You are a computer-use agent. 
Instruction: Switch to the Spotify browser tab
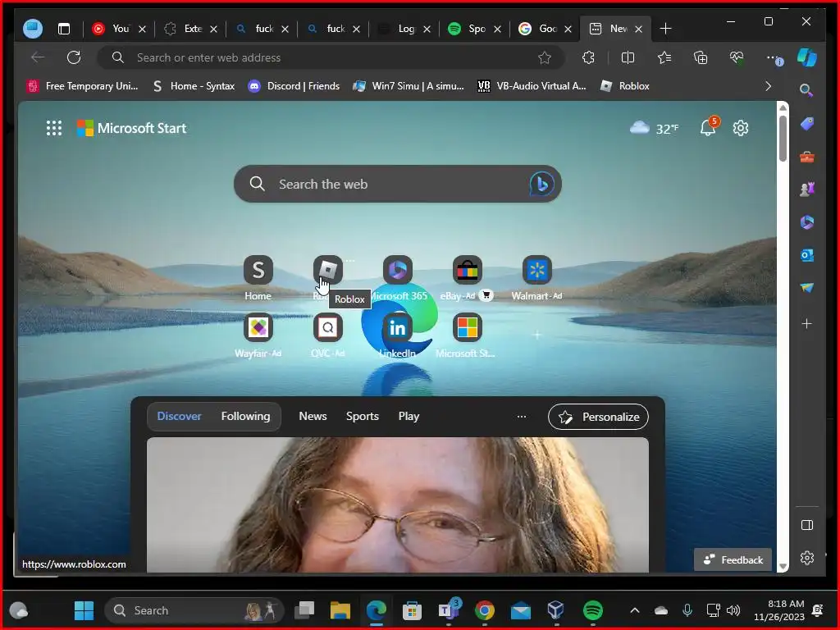(x=474, y=29)
